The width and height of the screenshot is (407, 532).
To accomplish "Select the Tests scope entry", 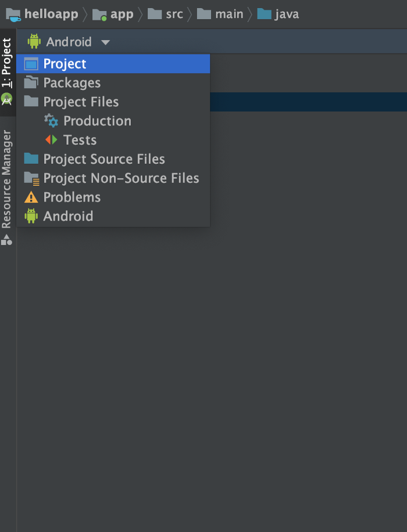I will pos(113,140).
